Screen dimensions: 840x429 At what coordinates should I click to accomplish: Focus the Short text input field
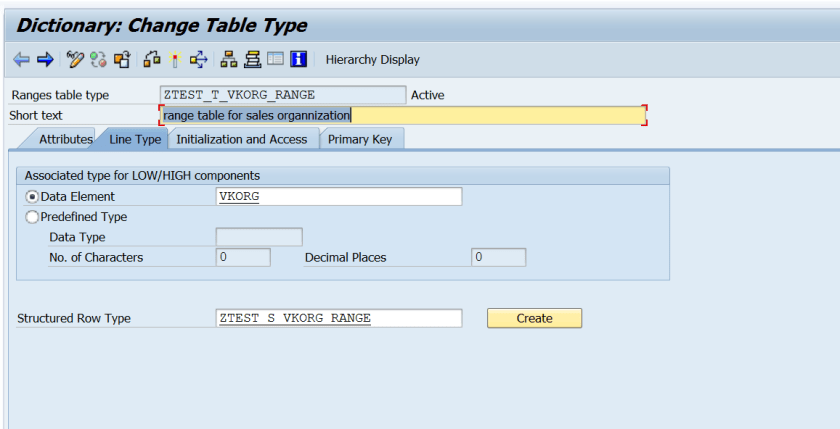coord(403,115)
